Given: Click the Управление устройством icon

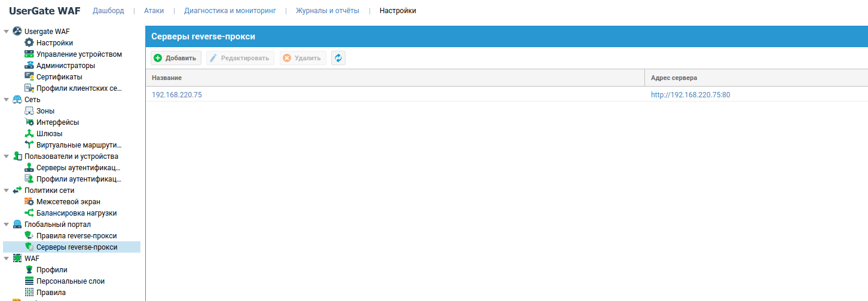Looking at the screenshot, I should 29,54.
